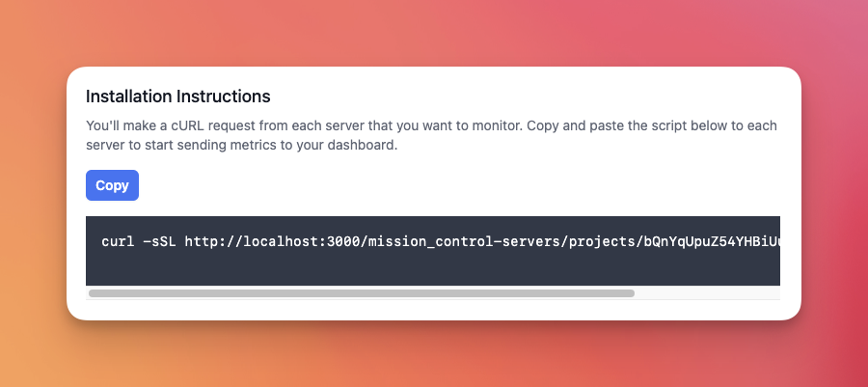Click the empty scrollbar track right of thumb

(707, 293)
